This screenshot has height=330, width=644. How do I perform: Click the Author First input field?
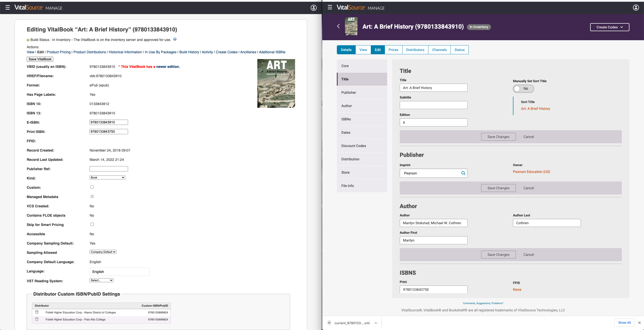(x=433, y=240)
